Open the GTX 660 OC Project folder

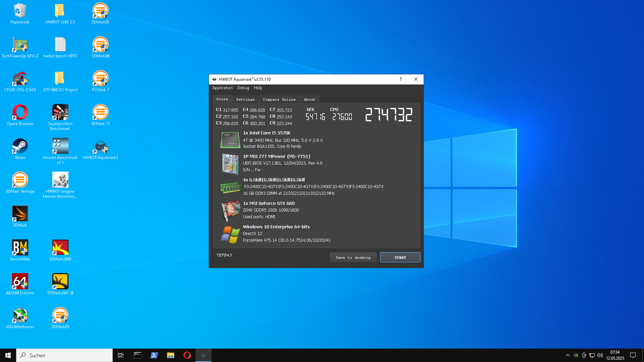coord(60,81)
